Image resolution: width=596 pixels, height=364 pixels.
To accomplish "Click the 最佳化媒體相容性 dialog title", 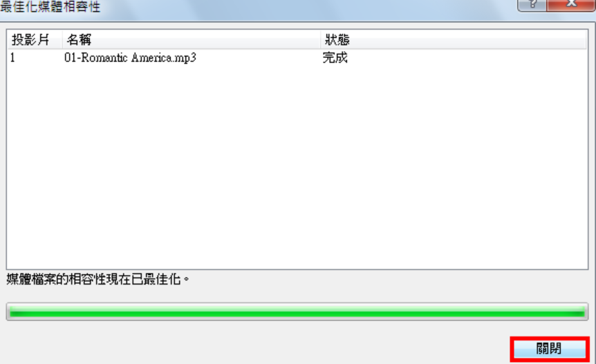I will point(50,6).
